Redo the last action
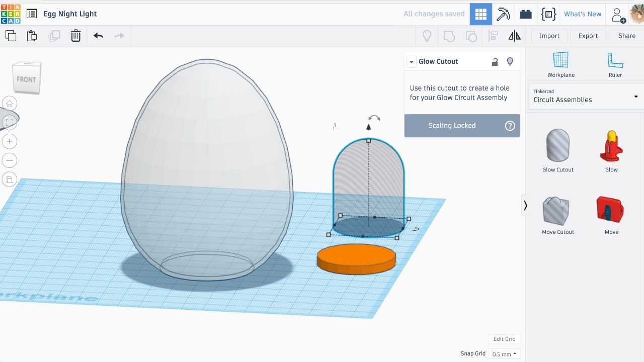Viewport: 644px width, 362px height. click(x=119, y=36)
